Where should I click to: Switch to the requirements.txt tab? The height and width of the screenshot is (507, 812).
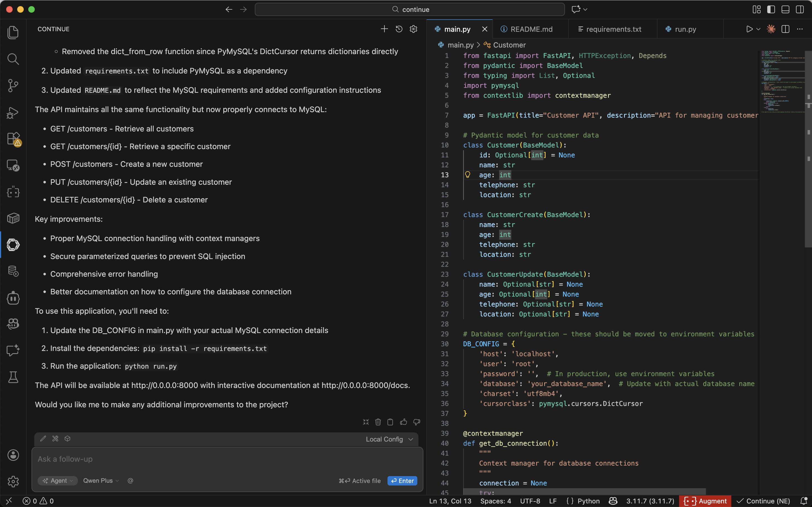pos(613,29)
